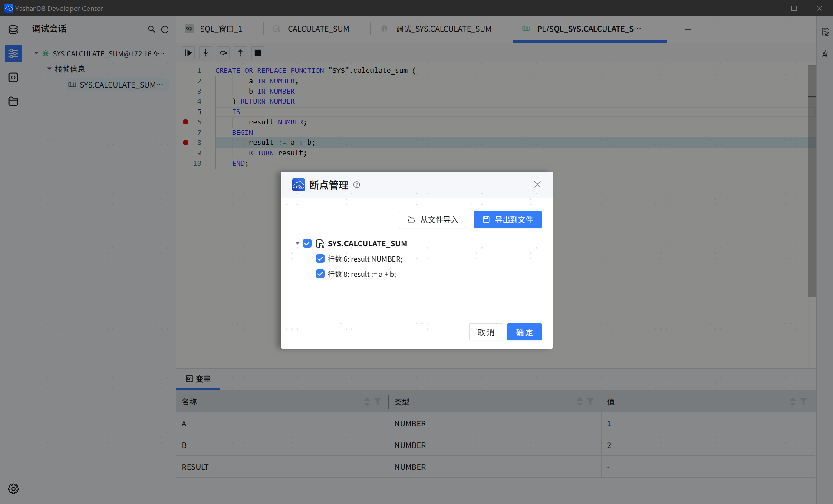Image resolution: width=833 pixels, height=504 pixels.
Task: Click the step over debug icon
Action: tap(223, 53)
